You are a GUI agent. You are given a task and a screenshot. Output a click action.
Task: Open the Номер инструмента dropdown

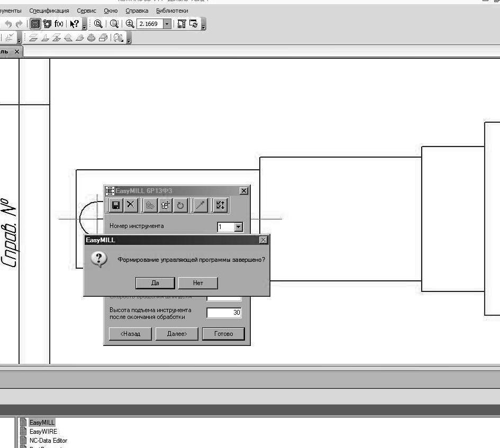238,227
